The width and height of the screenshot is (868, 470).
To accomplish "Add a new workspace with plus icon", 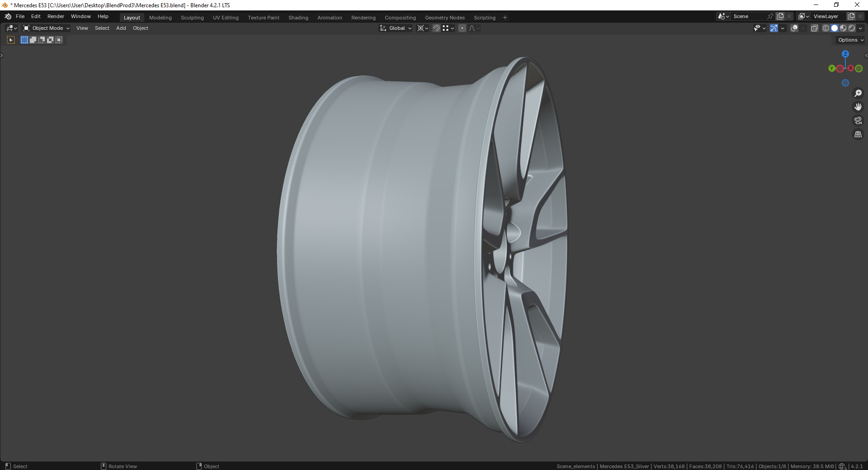I will pyautogui.click(x=505, y=18).
